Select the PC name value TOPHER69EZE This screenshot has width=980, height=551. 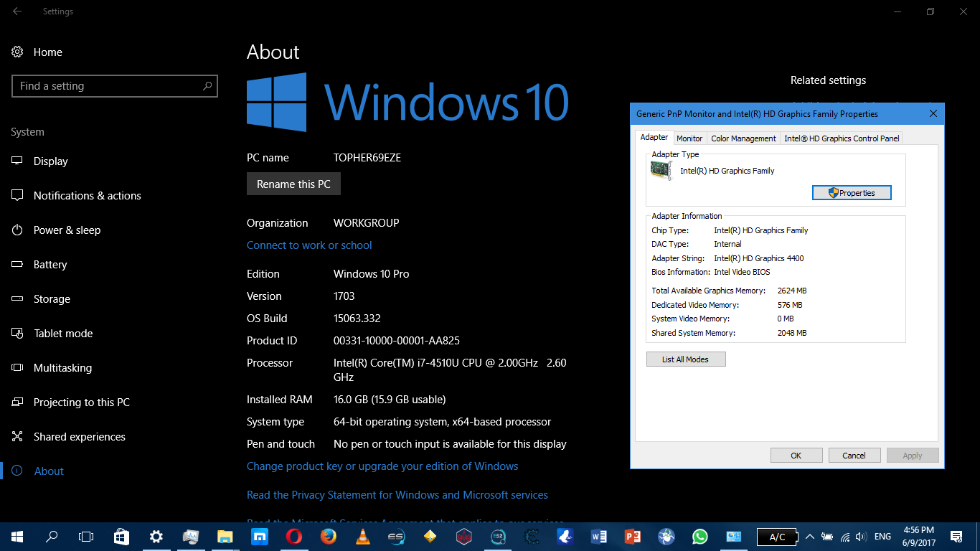(367, 158)
